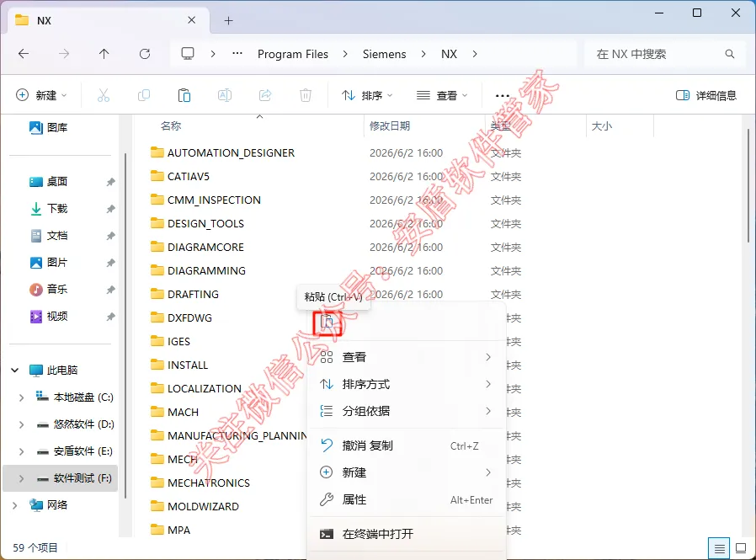Click Siemens in breadcrumb
756x560 pixels.
pyautogui.click(x=384, y=54)
